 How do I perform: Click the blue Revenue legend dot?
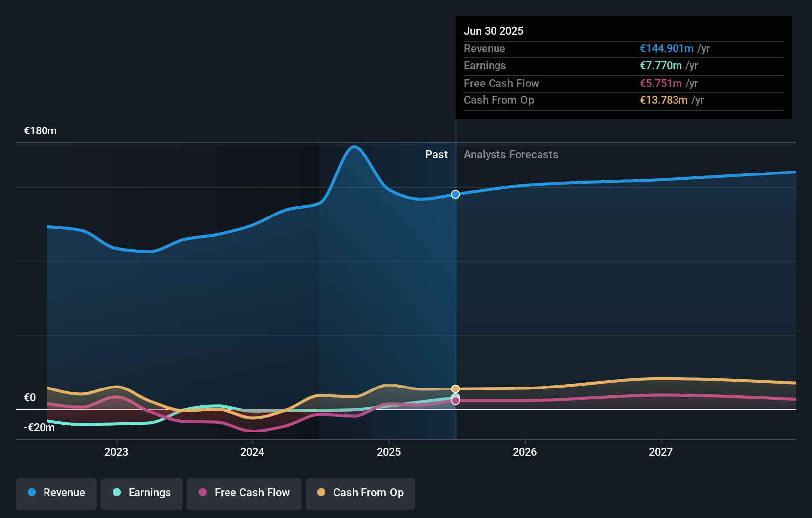coord(31,493)
